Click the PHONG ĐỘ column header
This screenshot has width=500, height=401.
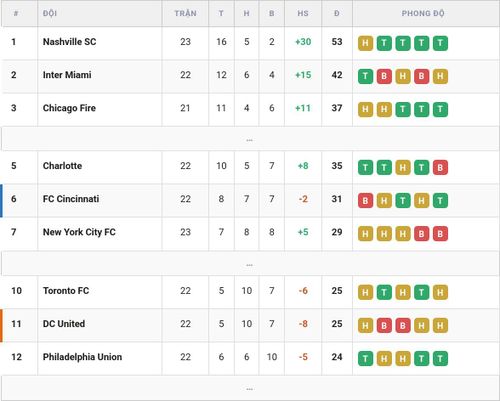[423, 13]
